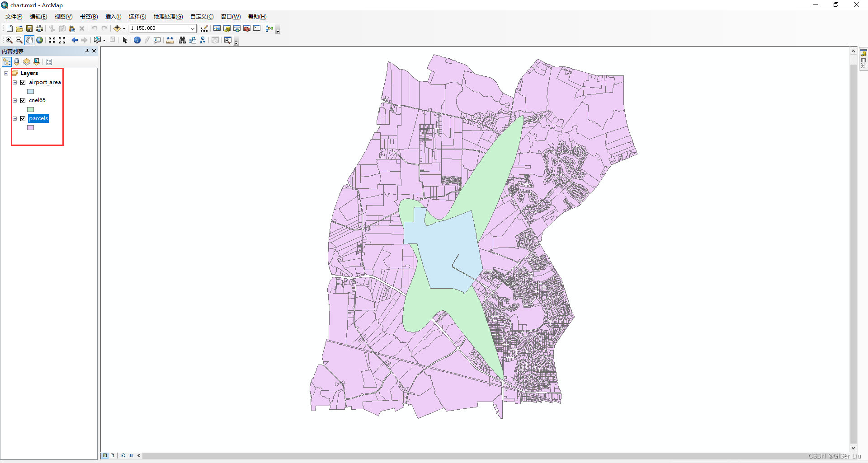Open the 书签(B) menu
Image resolution: width=868 pixels, height=463 pixels.
[x=89, y=17]
